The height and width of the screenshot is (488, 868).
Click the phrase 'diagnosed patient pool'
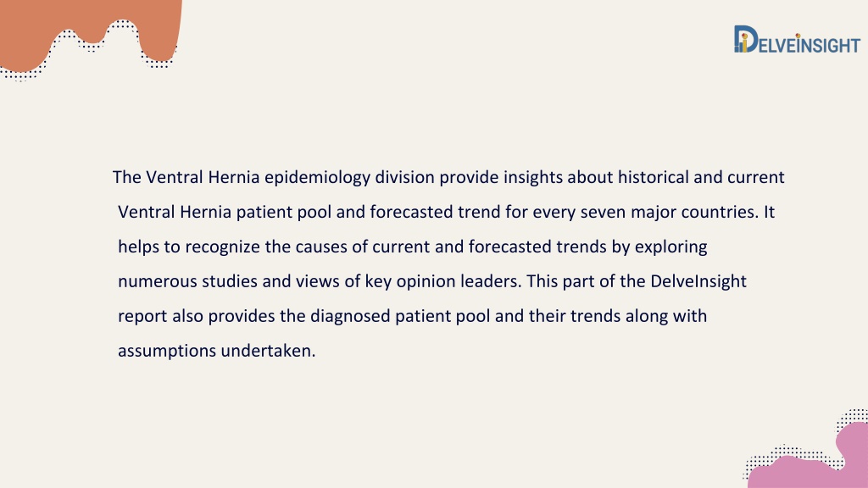pos(400,316)
